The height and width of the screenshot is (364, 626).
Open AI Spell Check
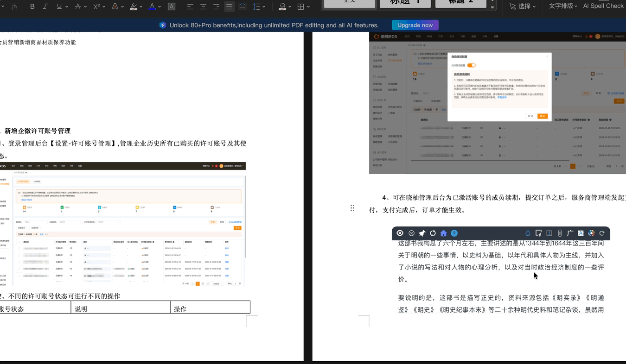pyautogui.click(x=603, y=6)
